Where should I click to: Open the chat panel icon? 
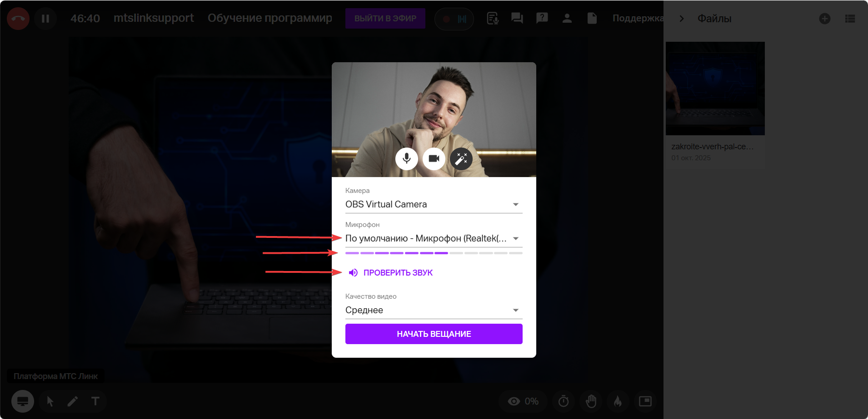pyautogui.click(x=517, y=19)
